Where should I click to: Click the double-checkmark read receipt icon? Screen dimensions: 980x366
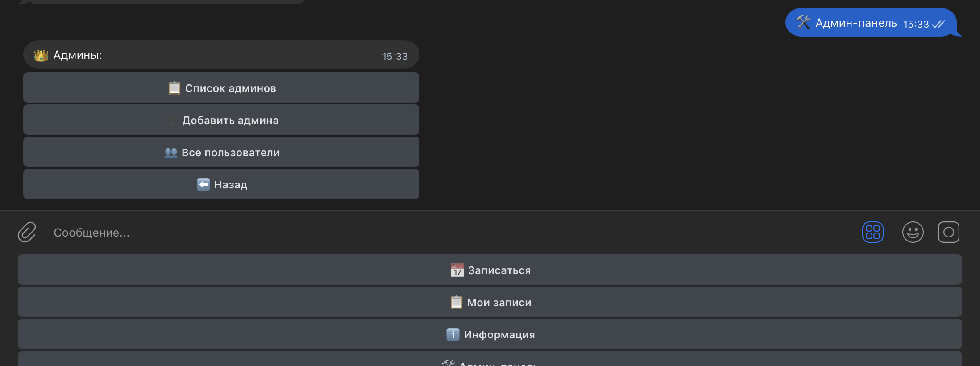point(938,24)
